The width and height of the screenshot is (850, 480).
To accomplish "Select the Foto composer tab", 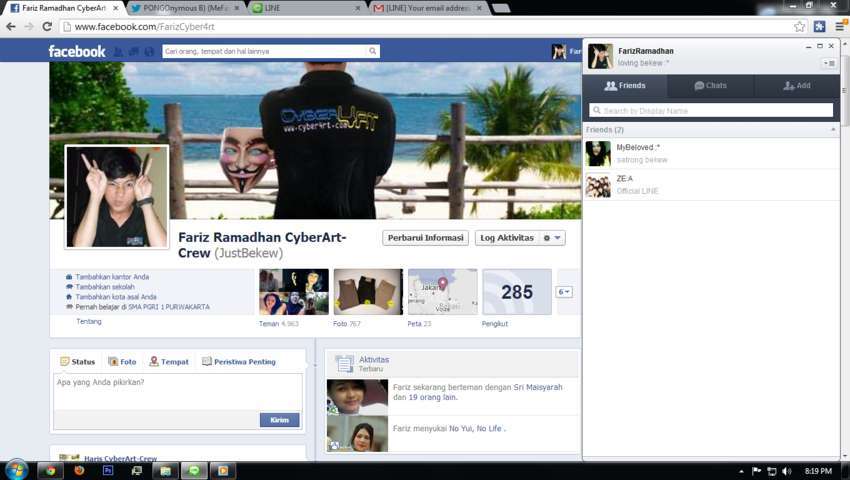I will click(x=122, y=362).
